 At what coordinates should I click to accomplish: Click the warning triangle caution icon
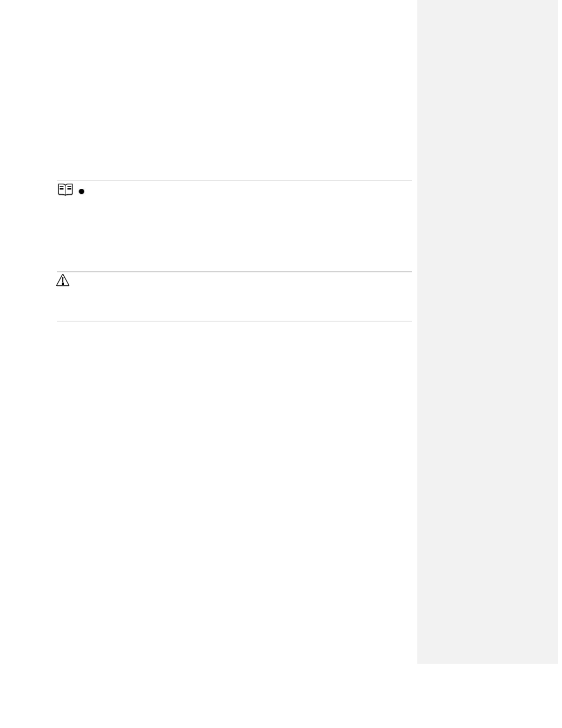63,281
